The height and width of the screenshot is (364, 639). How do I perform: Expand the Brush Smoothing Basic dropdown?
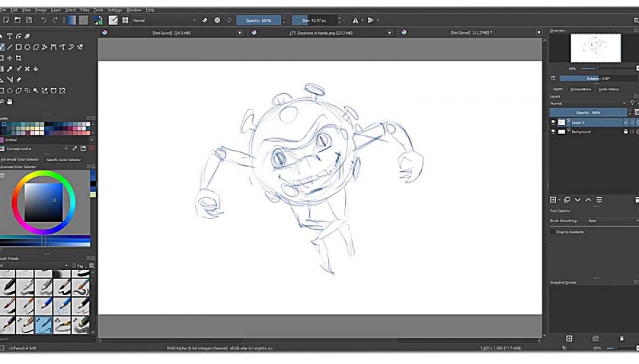(610, 220)
